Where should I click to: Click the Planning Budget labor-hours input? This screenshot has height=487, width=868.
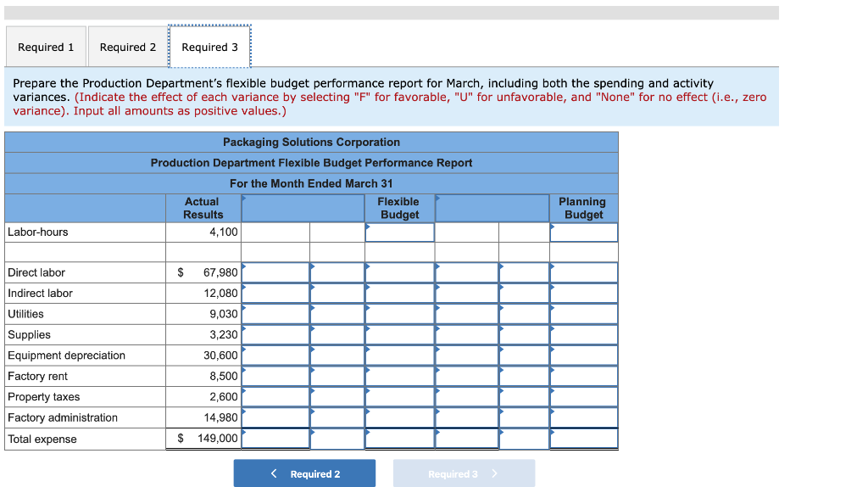pos(584,232)
